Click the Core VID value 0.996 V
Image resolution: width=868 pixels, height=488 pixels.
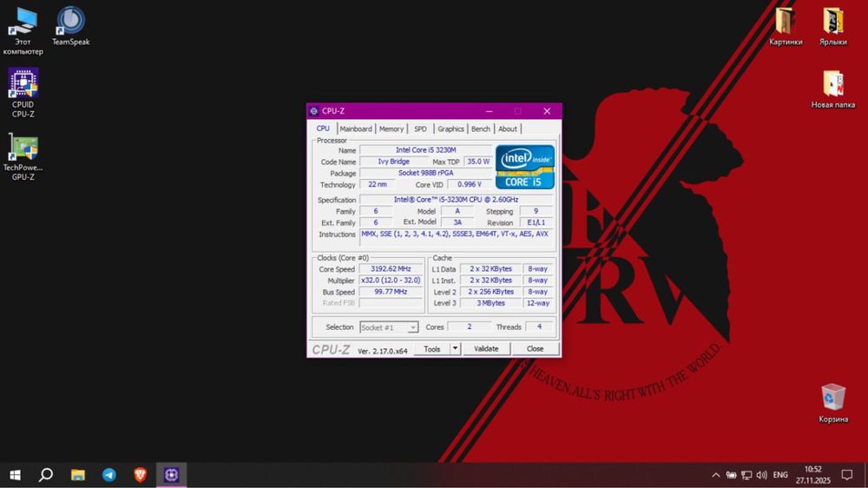470,184
